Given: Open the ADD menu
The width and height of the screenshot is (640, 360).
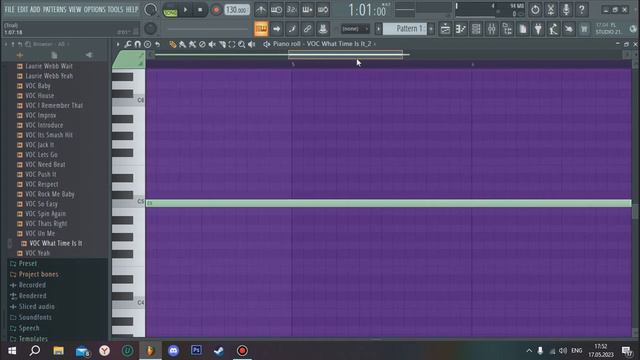Looking at the screenshot, I should point(35,9).
